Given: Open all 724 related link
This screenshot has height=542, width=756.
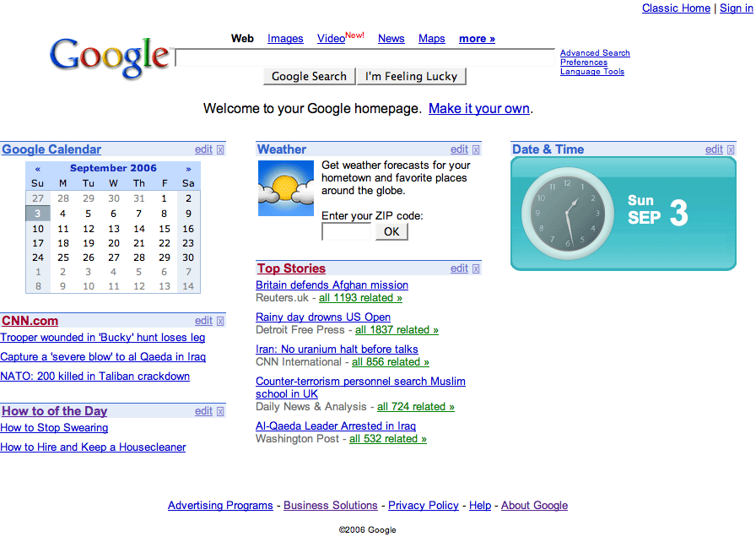Looking at the screenshot, I should 416,407.
